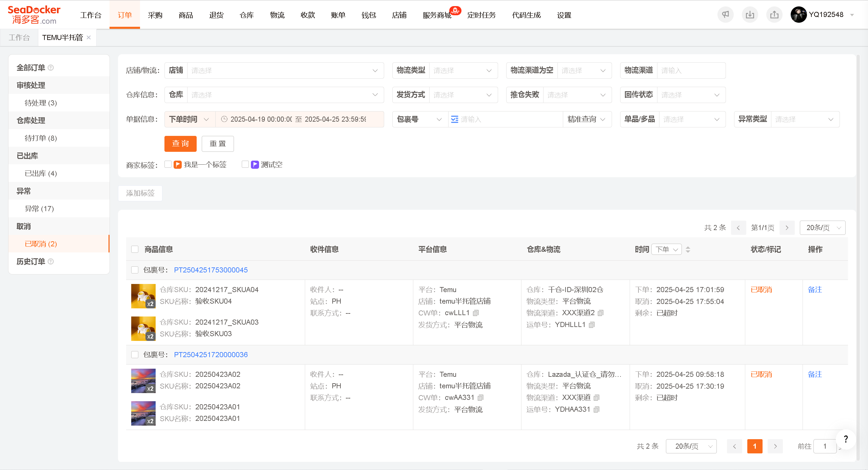868x470 pixels.
Task: Click the announcement megaphone icon
Action: pyautogui.click(x=725, y=15)
